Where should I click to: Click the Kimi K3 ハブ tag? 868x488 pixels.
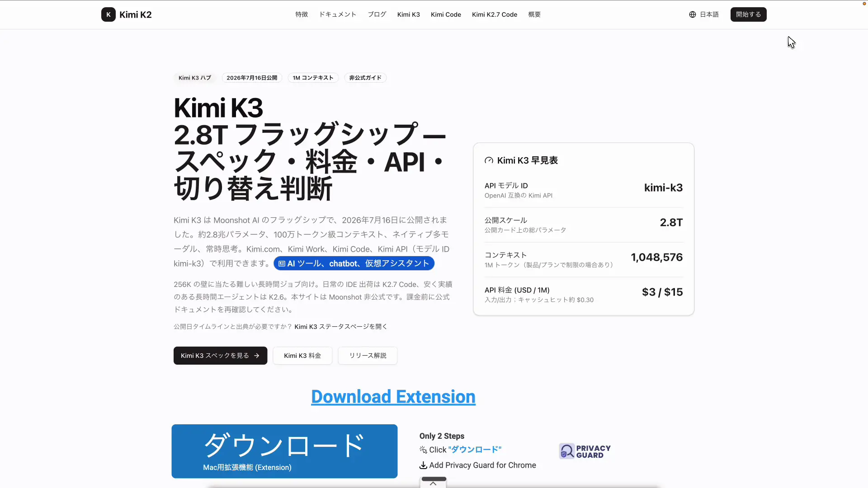195,78
